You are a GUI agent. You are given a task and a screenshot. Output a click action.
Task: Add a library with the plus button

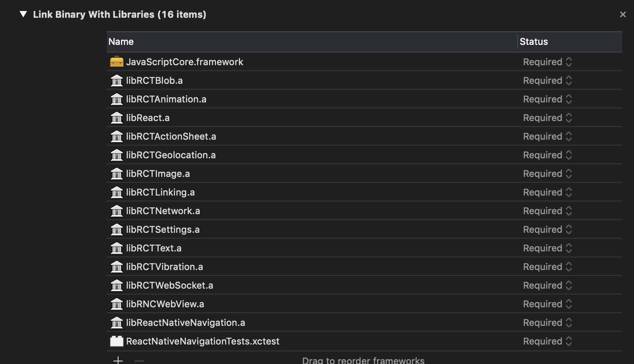click(118, 360)
